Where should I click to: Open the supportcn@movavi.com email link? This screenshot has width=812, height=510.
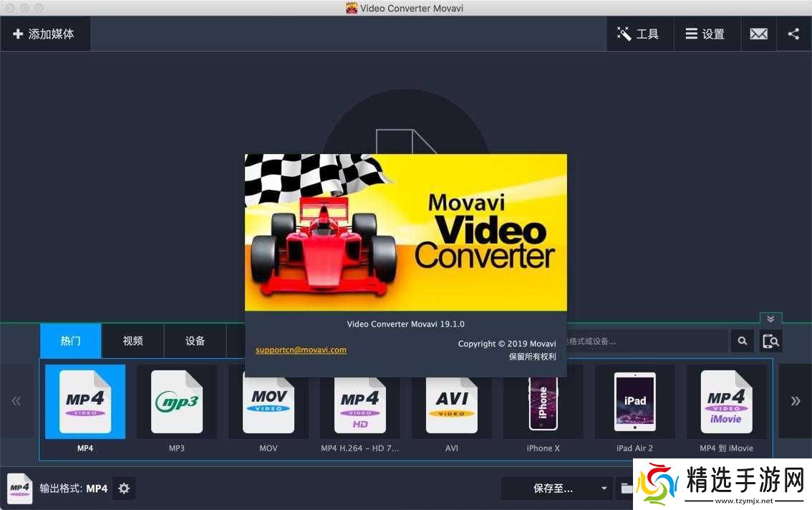tap(301, 350)
